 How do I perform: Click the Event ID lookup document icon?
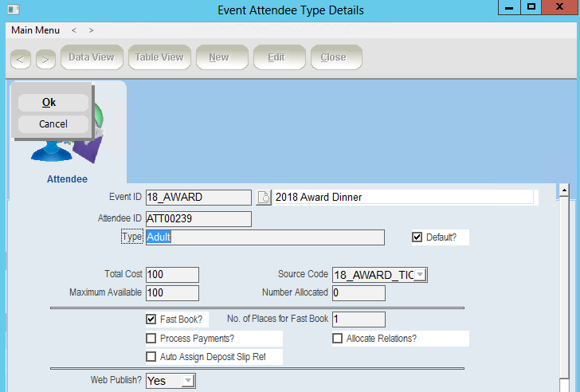[x=263, y=198]
